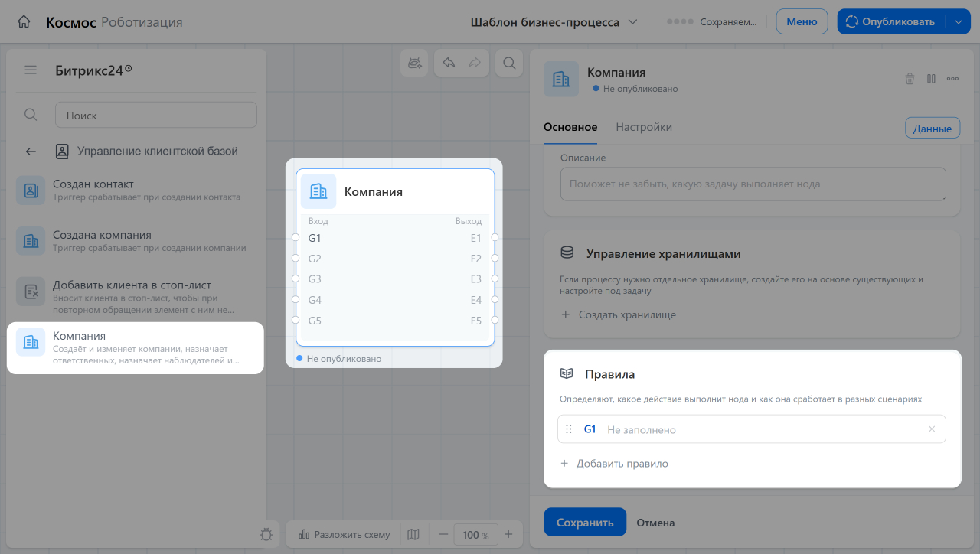
Task: Select the Основное tab
Action: (x=570, y=127)
